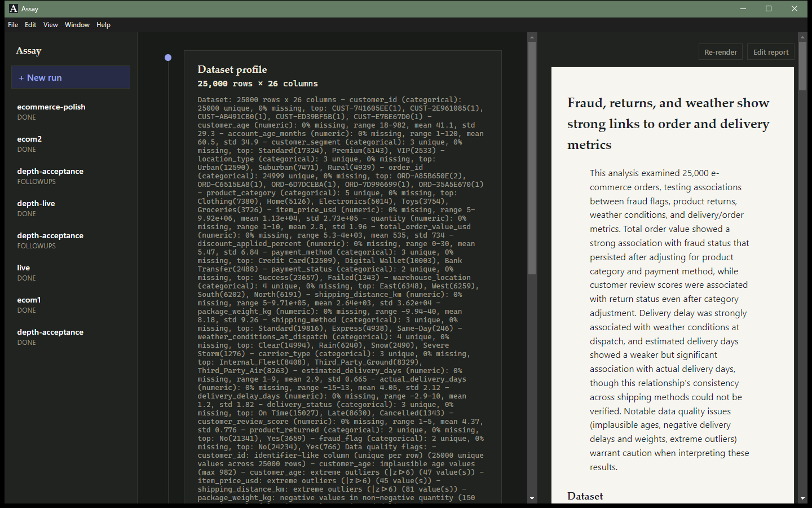Click the '25,000 rows × 26 columns' text
Viewport: 812px width, 508px height.
pyautogui.click(x=258, y=84)
